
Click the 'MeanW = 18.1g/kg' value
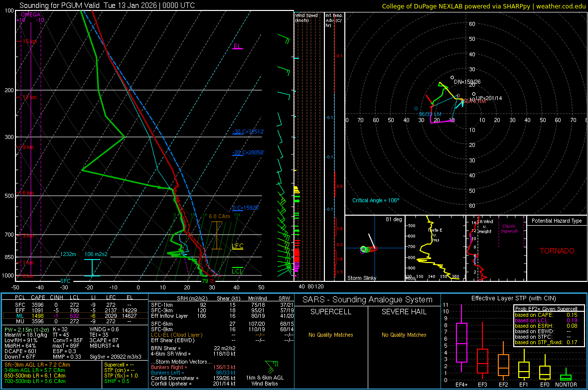[x=26, y=335]
